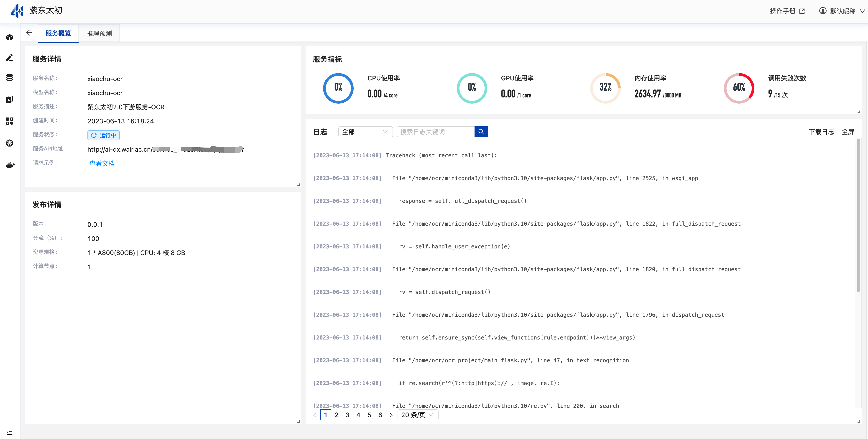Image resolution: width=868 pixels, height=439 pixels.
Task: Focus the 搜索日志关键词 input field
Action: (435, 132)
